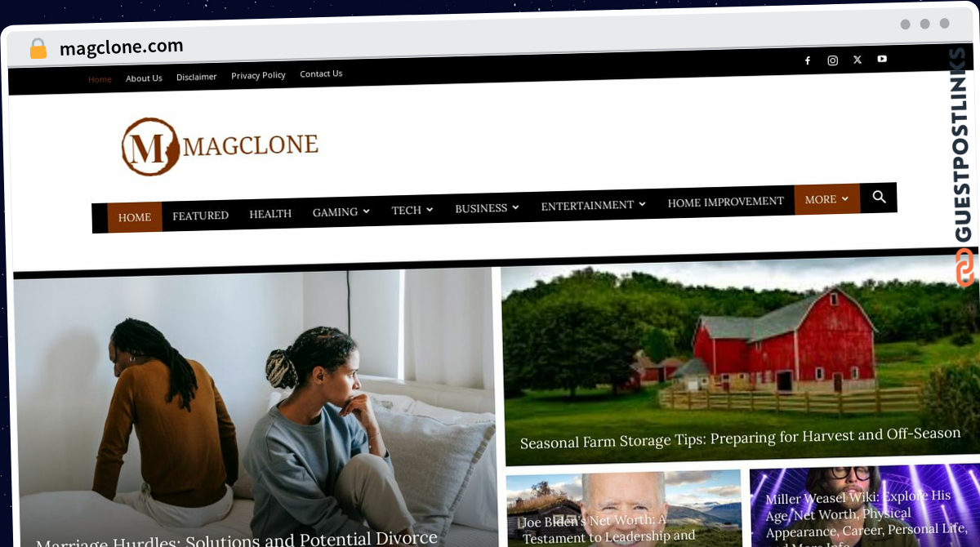Viewport: 980px width, 547px height.
Task: Click the Guestpostlinks chain logo
Action: tap(964, 268)
